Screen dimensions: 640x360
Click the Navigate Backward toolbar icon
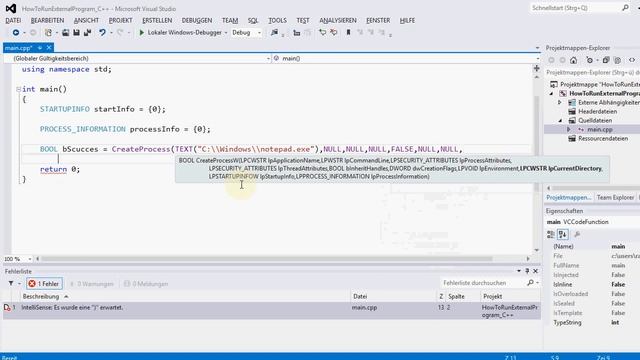pyautogui.click(x=16, y=32)
